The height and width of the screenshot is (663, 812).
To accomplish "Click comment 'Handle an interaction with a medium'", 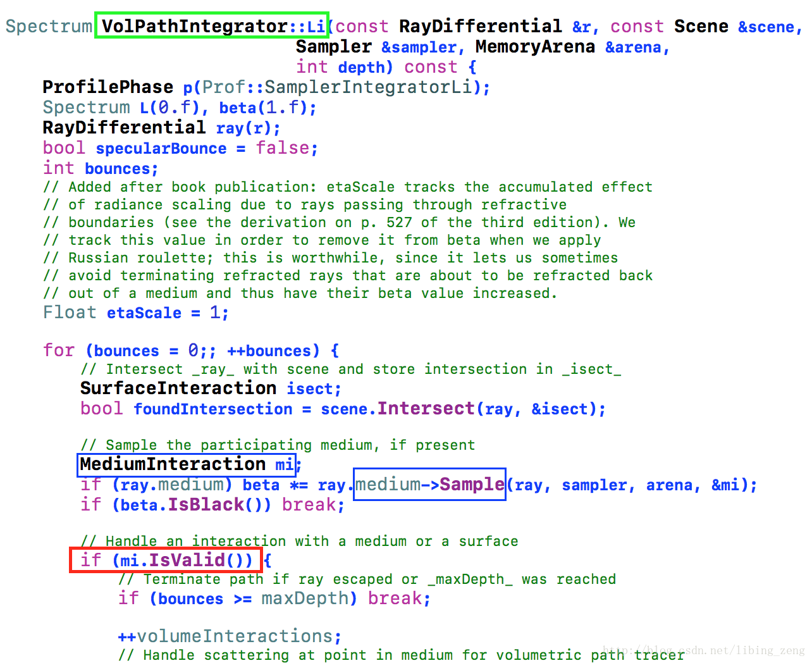I will click(299, 542).
